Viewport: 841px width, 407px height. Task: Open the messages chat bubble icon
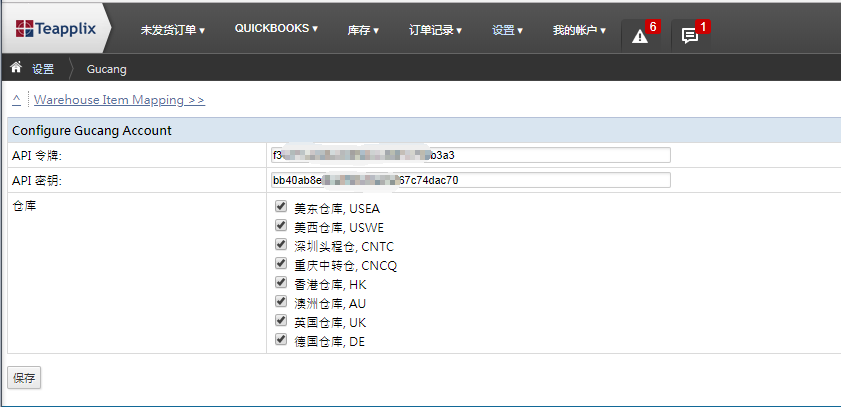point(690,36)
